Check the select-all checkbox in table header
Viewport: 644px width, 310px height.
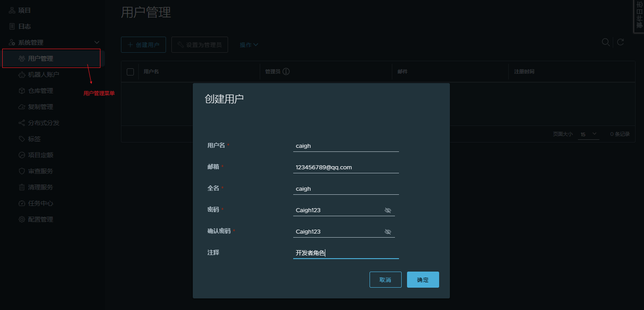(130, 72)
